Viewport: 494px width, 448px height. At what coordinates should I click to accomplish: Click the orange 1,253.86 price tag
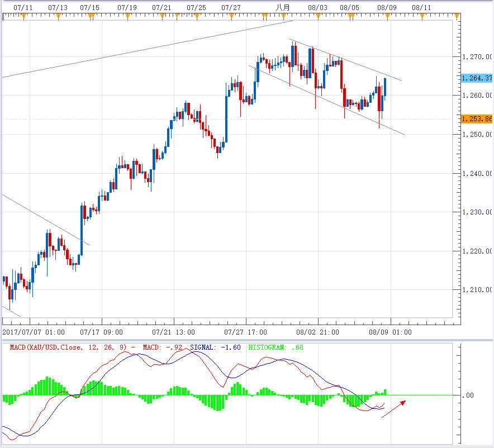coord(477,119)
